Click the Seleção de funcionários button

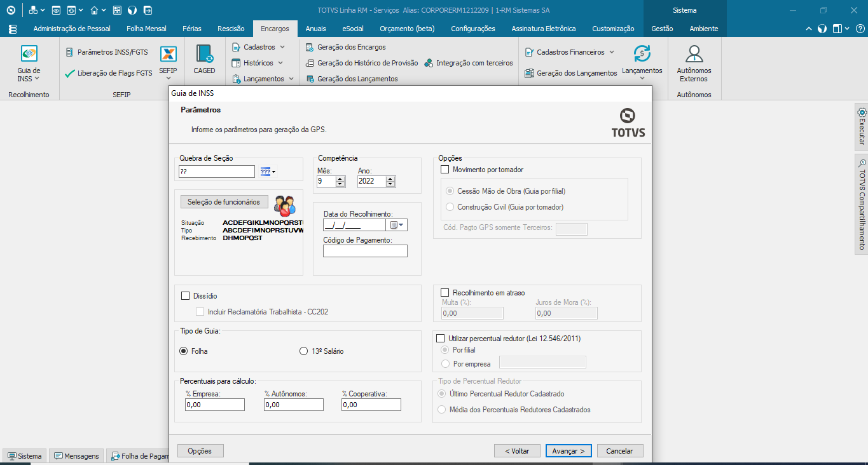(x=224, y=202)
